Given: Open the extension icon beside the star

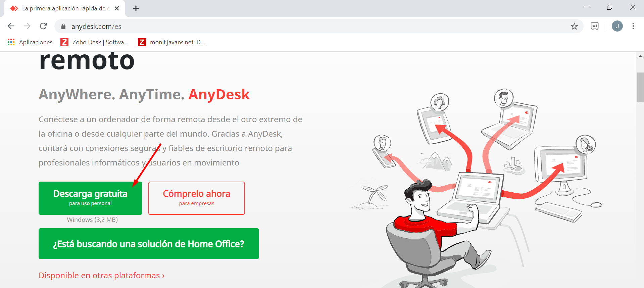Looking at the screenshot, I should [594, 26].
